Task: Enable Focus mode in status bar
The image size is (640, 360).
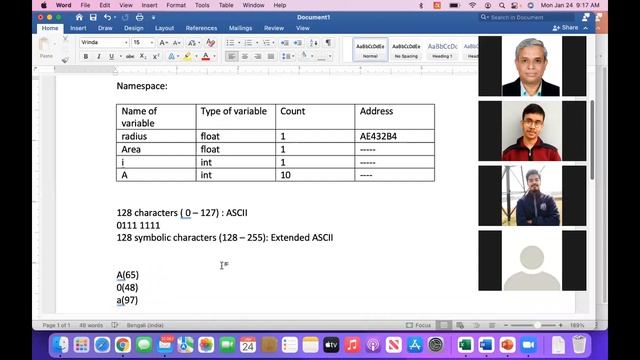Action: pyautogui.click(x=418, y=325)
